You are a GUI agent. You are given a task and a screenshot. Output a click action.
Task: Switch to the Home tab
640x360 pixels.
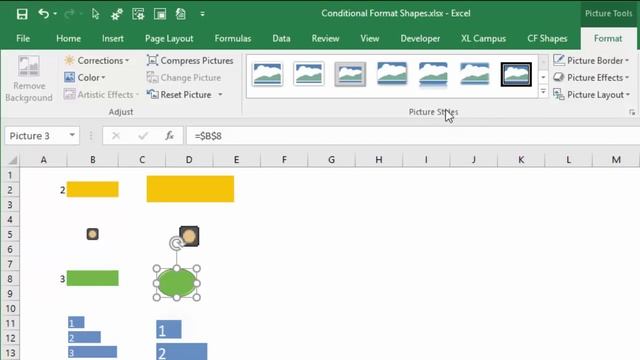click(x=68, y=38)
